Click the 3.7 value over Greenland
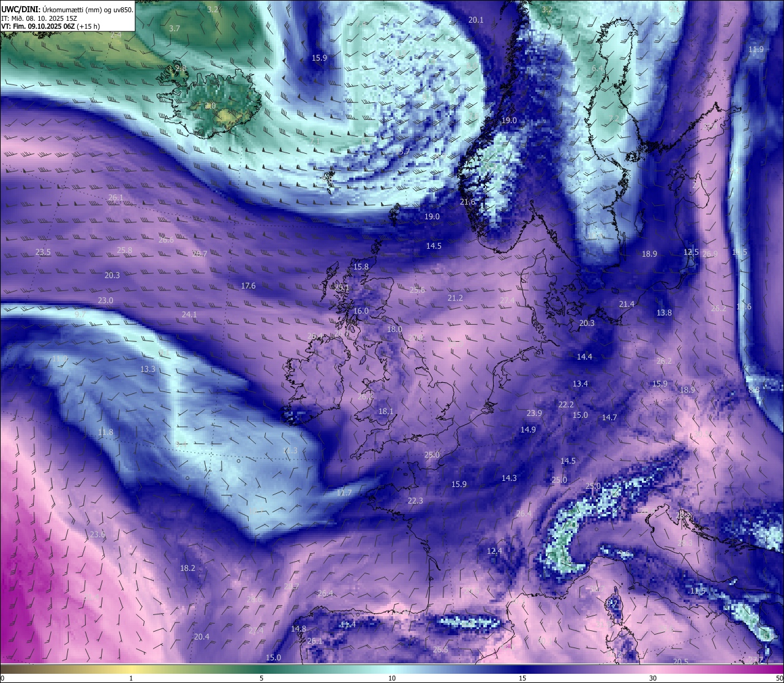This screenshot has height=683, width=784. click(x=175, y=28)
